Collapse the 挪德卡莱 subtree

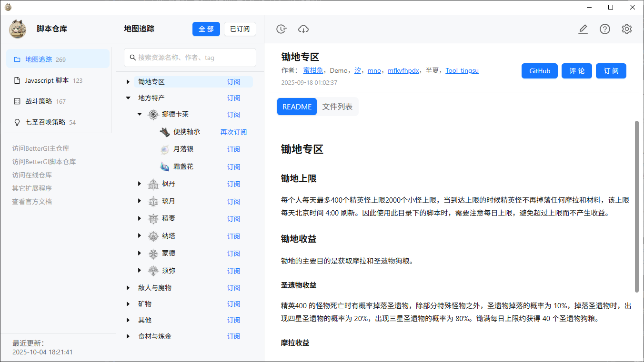[x=139, y=114]
